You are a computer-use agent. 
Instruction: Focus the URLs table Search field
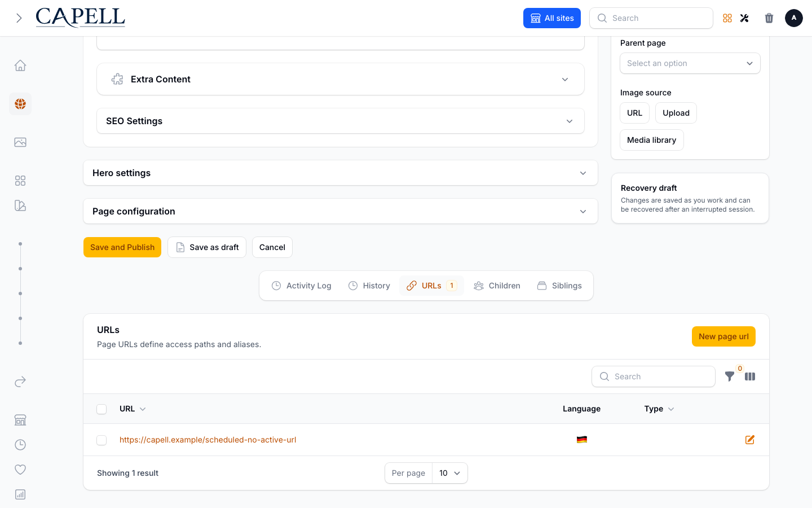[x=654, y=376]
